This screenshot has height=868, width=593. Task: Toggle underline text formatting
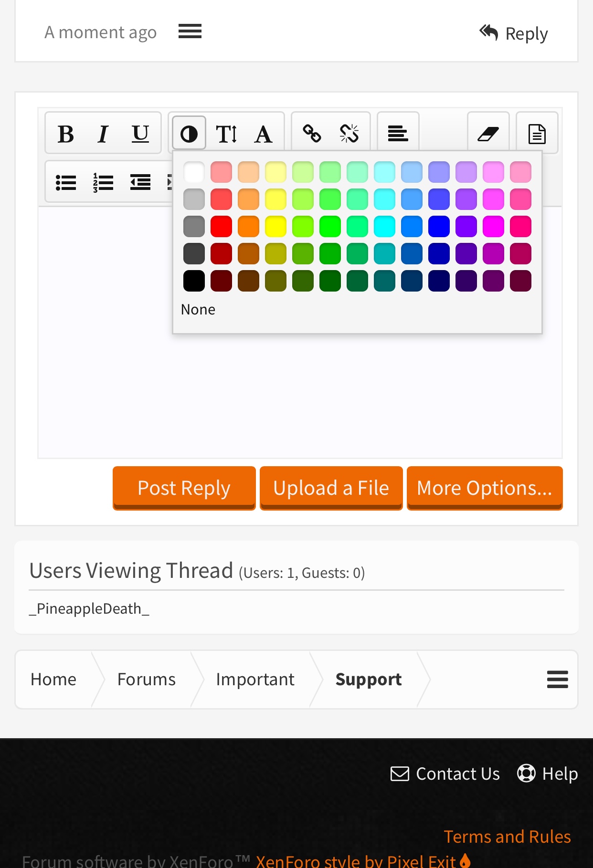click(x=140, y=134)
